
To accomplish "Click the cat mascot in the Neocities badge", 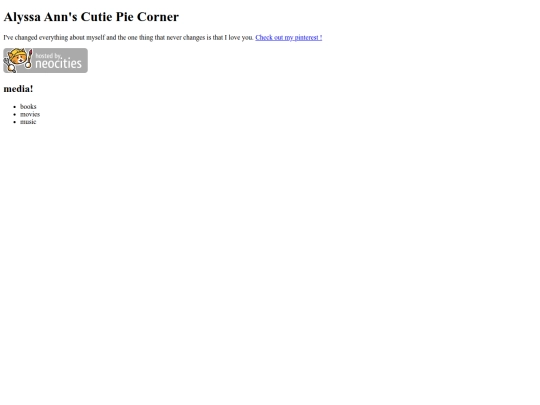I will [x=18, y=60].
